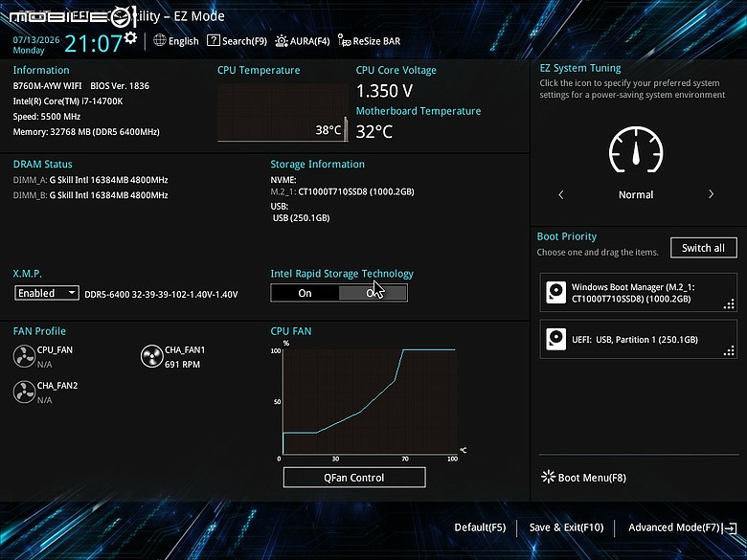747x560 pixels.
Task: Click the BIOS Ver. 1836 text
Action: pyautogui.click(x=120, y=86)
